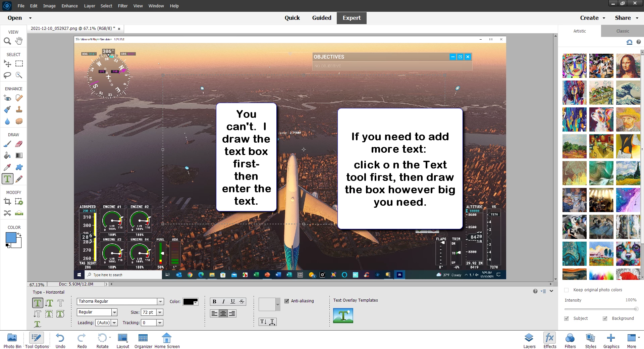Screen dimensions: 644x349
Task: Select the Eraser tool
Action: pyautogui.click(x=19, y=144)
